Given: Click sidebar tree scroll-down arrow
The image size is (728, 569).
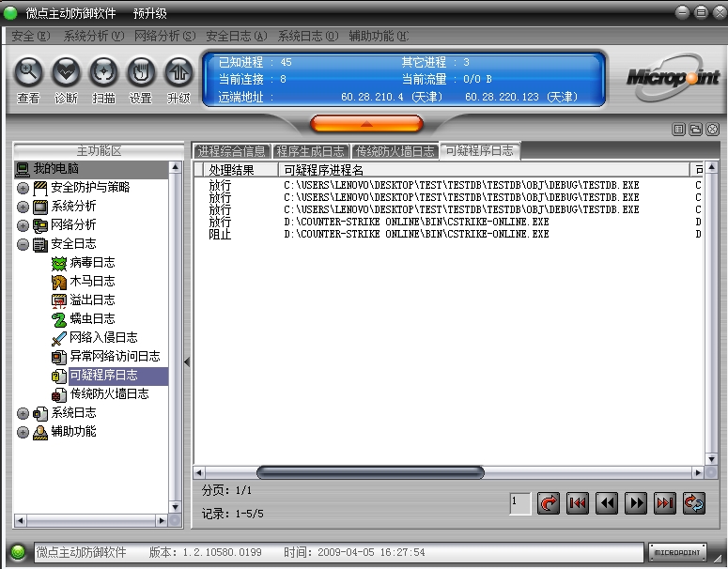Looking at the screenshot, I should [x=175, y=507].
